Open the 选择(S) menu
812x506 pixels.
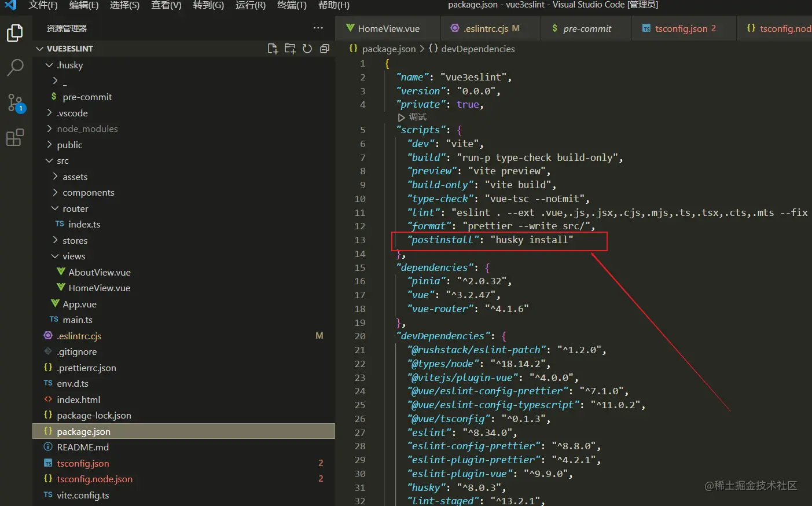point(124,5)
